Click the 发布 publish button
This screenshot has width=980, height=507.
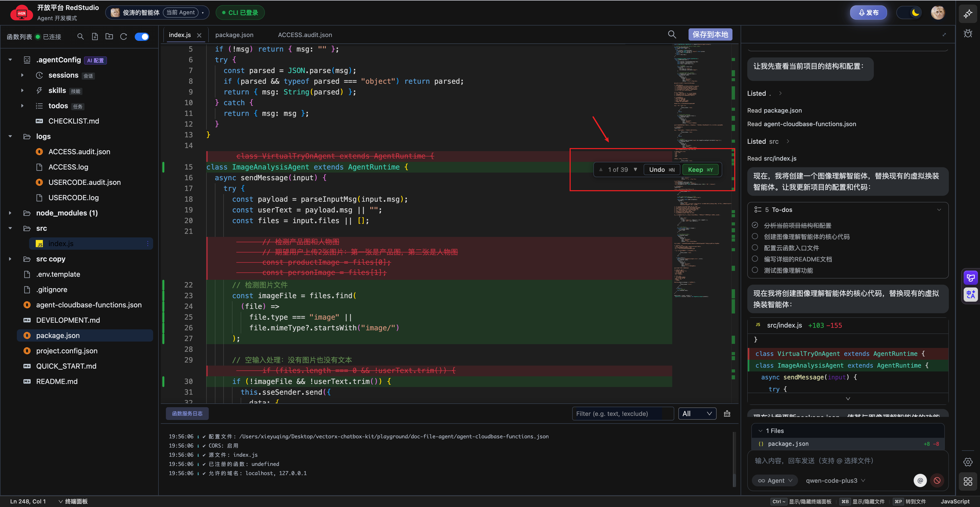[x=868, y=13]
